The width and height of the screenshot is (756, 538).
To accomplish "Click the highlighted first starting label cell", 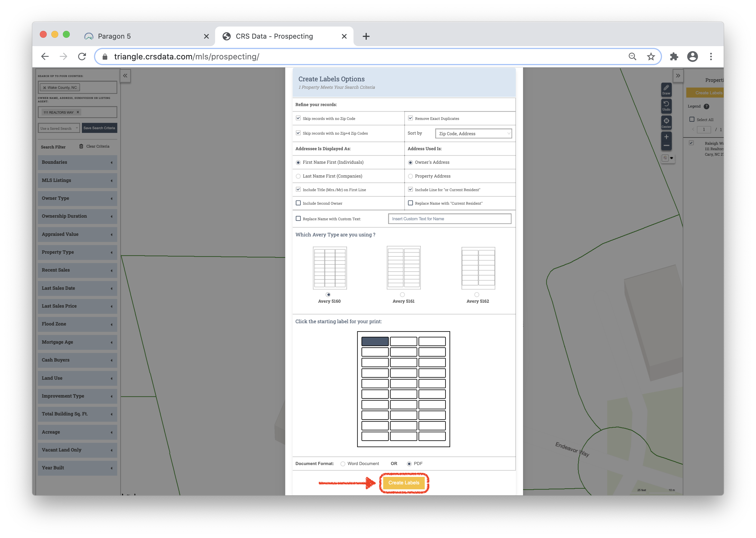I will (x=375, y=341).
